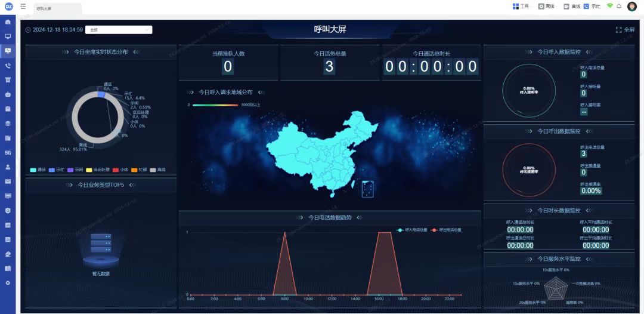Open the stacked layers icon in the sidebar
644x314 pixels.
click(x=7, y=124)
